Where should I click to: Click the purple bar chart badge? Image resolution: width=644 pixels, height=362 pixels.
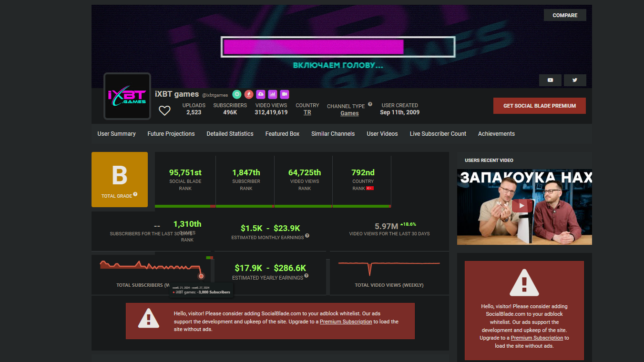point(273,94)
